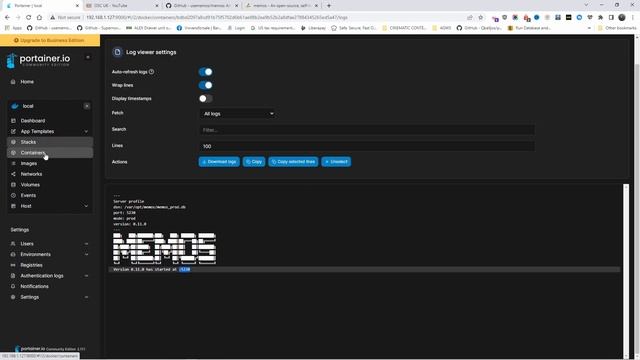Click Upgrade to Business Edition banner
Viewport: 640px width, 360px height.
50,40
